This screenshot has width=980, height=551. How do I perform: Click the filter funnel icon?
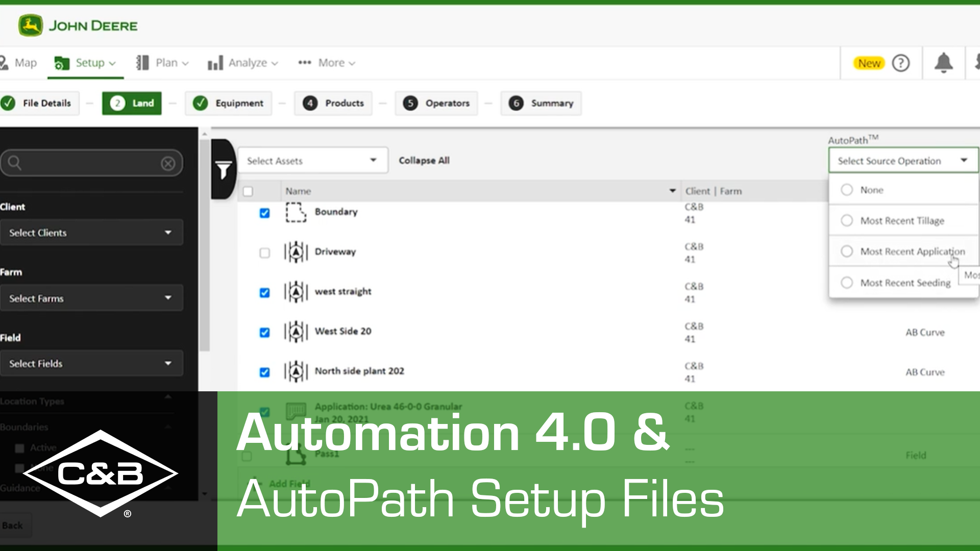(223, 169)
